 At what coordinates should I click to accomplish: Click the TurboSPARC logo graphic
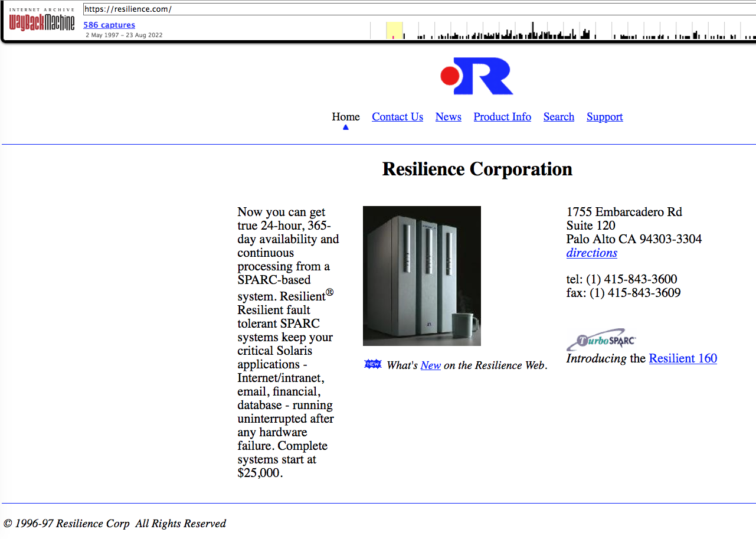[601, 341]
